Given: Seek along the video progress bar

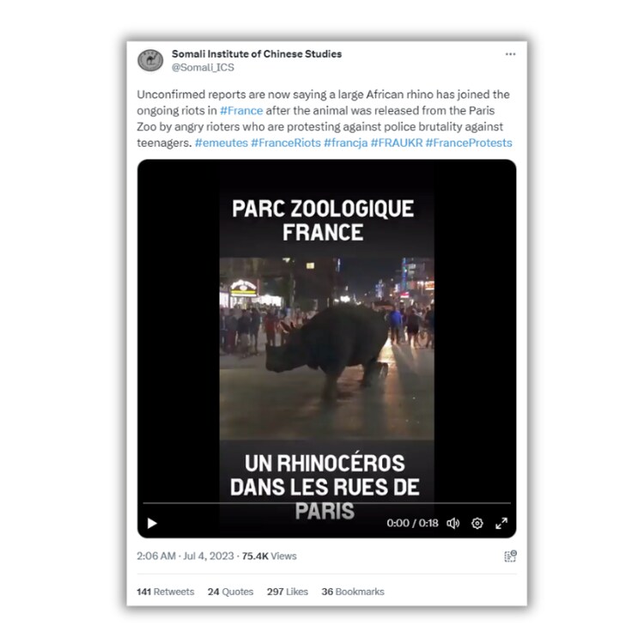Looking at the screenshot, I should click(x=326, y=502).
